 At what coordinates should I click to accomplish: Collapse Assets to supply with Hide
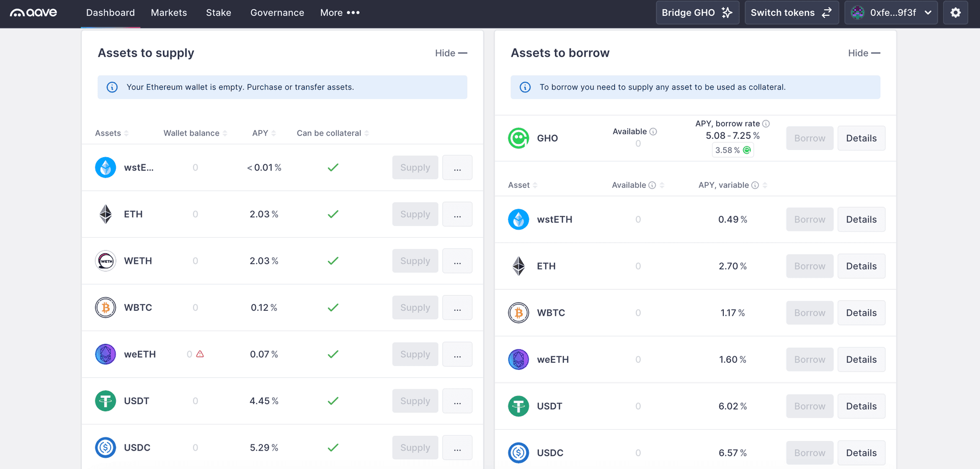point(451,53)
